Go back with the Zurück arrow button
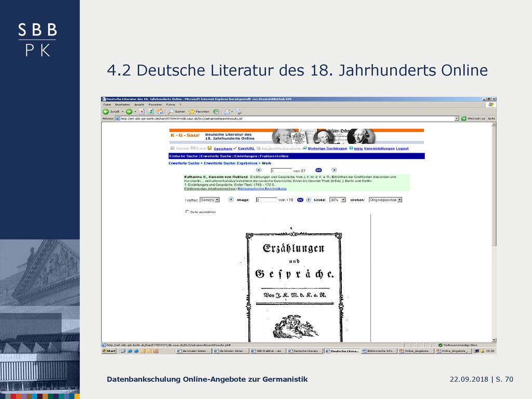 coord(106,112)
